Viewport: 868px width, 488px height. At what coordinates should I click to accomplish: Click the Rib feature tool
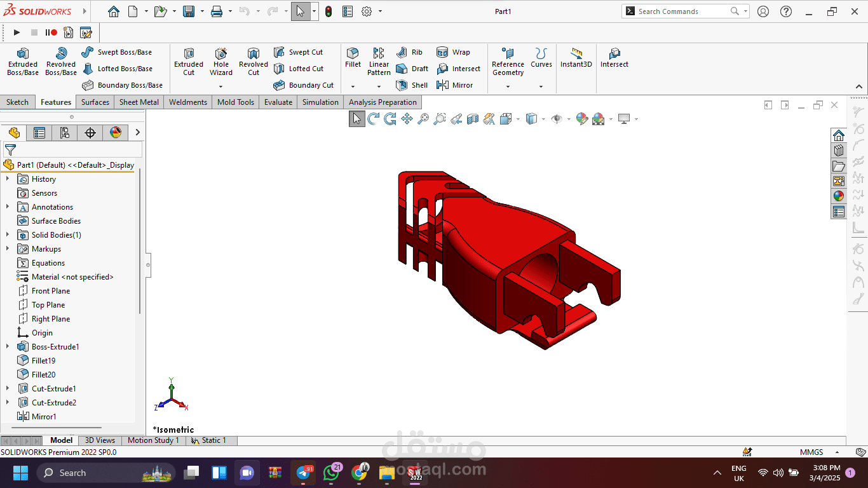tap(409, 52)
